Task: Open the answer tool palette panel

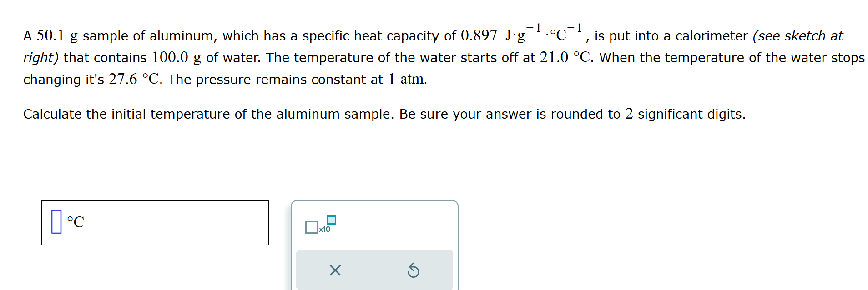Action: [x=374, y=241]
